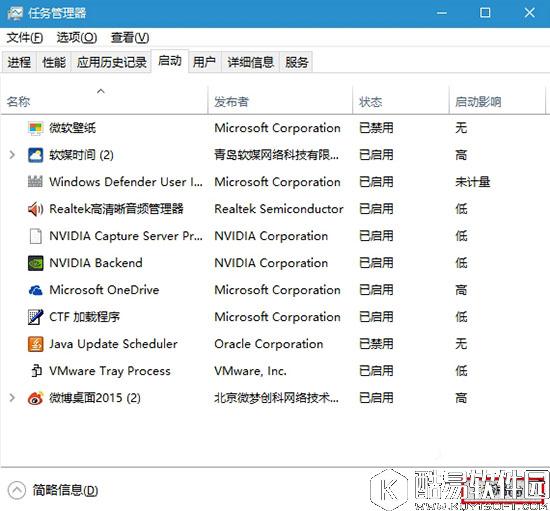Select the Microsoft OneDrive entry name
Screen dimensions: 550x511
[x=104, y=290]
